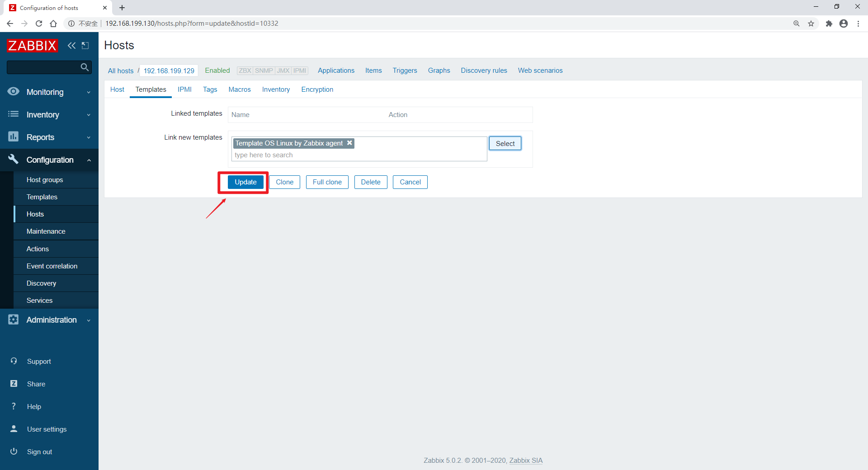The image size is (868, 470).
Task: Open Web scenarios link
Action: pyautogui.click(x=540, y=70)
